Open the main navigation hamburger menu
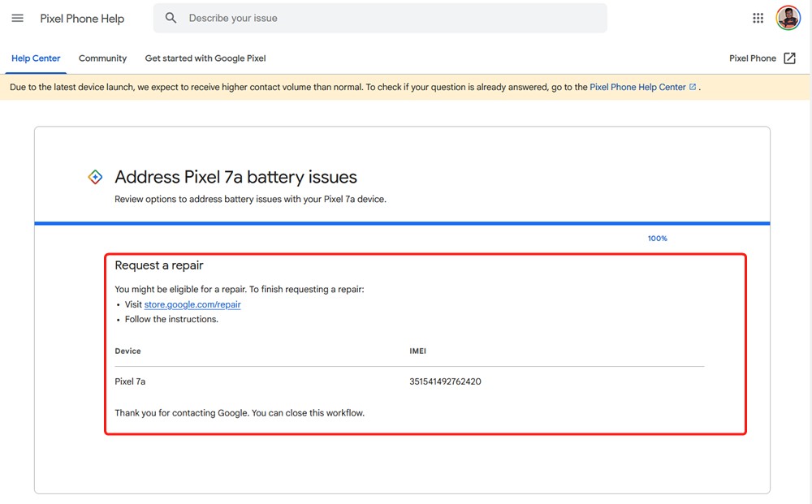This screenshot has width=812, height=504. pos(17,18)
